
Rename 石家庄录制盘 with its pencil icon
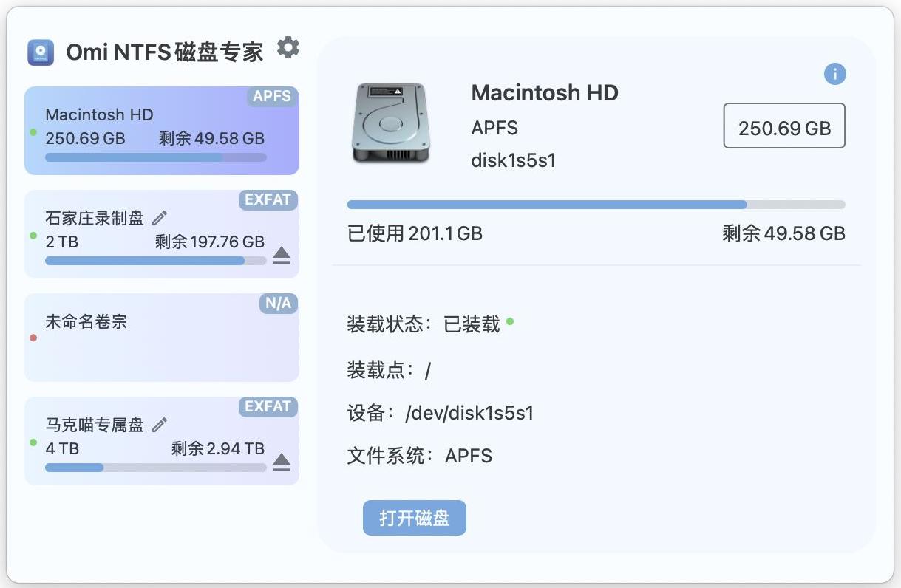click(159, 218)
